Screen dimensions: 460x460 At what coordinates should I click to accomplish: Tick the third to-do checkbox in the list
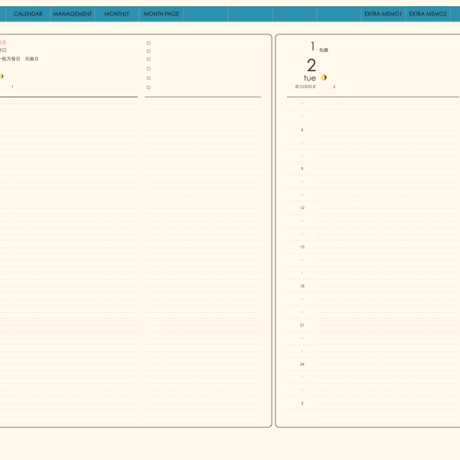tap(149, 59)
